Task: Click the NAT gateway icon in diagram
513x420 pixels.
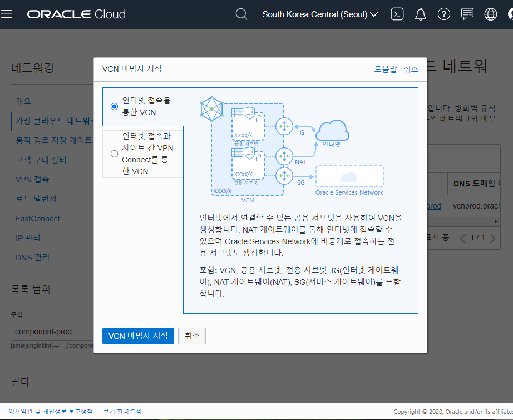Action: 284,156
